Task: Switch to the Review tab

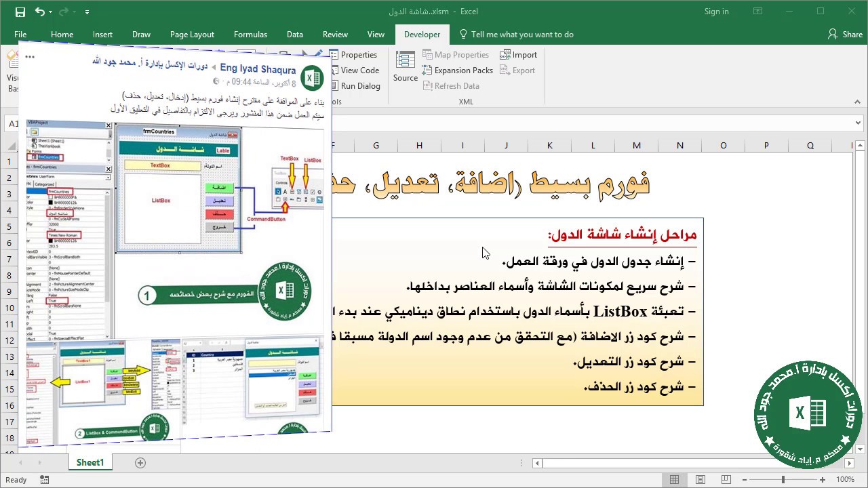Action: [x=335, y=35]
